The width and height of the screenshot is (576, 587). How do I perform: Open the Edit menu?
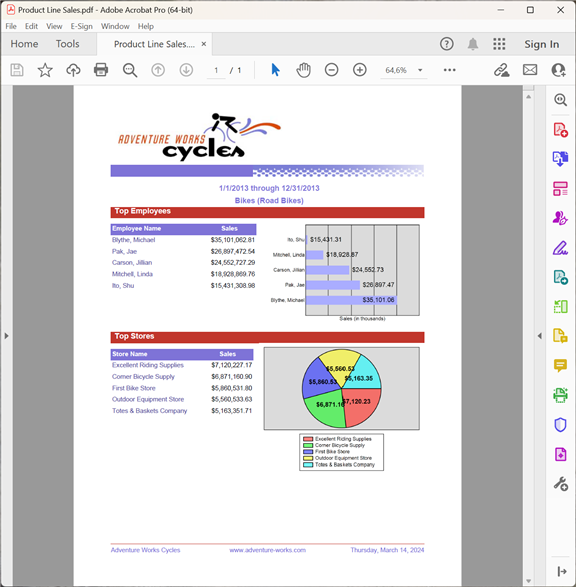point(31,26)
